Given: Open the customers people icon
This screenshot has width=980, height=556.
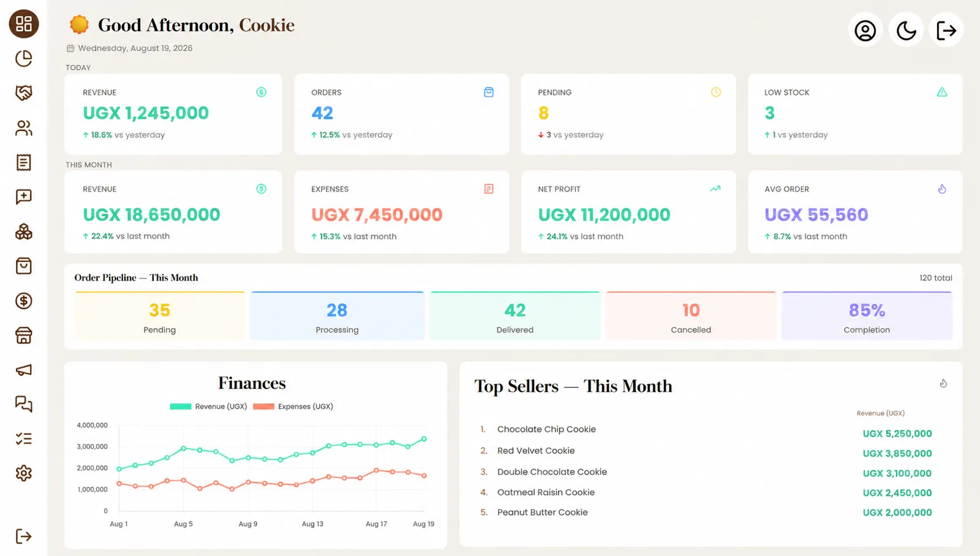Looking at the screenshot, I should tap(24, 128).
